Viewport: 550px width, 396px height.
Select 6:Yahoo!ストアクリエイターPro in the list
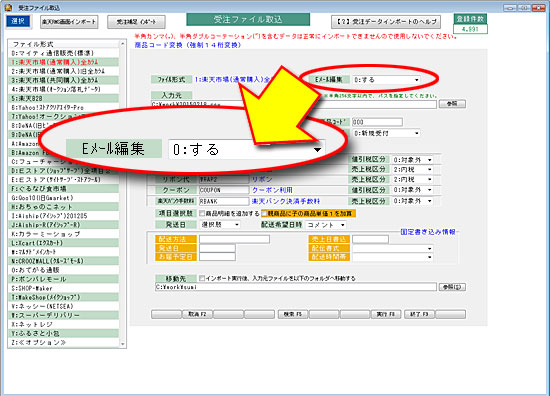63,108
